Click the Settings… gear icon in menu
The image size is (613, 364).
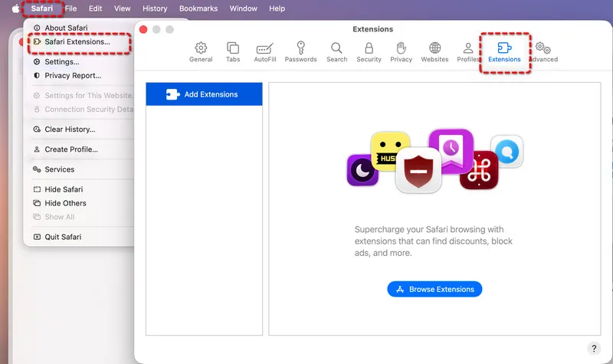coord(37,62)
